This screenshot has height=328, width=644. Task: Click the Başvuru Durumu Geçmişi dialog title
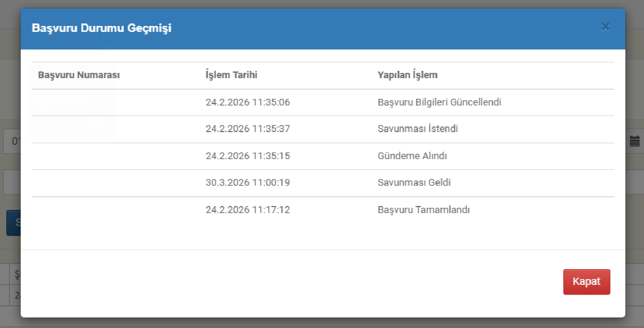[101, 28]
